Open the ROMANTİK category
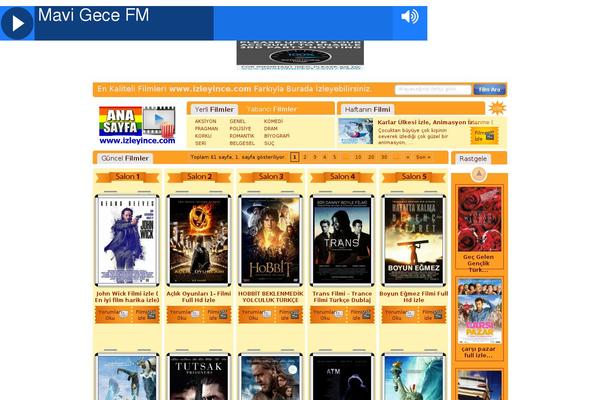Image resolution: width=600 pixels, height=400 pixels. pyautogui.click(x=242, y=136)
